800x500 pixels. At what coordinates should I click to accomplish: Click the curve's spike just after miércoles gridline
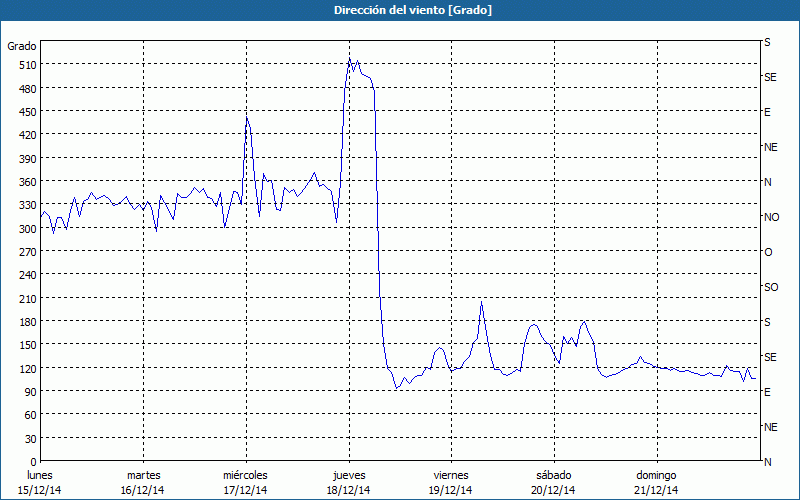[x=247, y=118]
